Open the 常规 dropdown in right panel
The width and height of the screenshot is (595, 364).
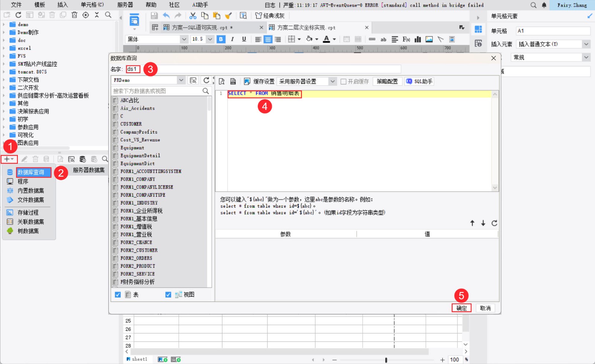click(x=586, y=57)
